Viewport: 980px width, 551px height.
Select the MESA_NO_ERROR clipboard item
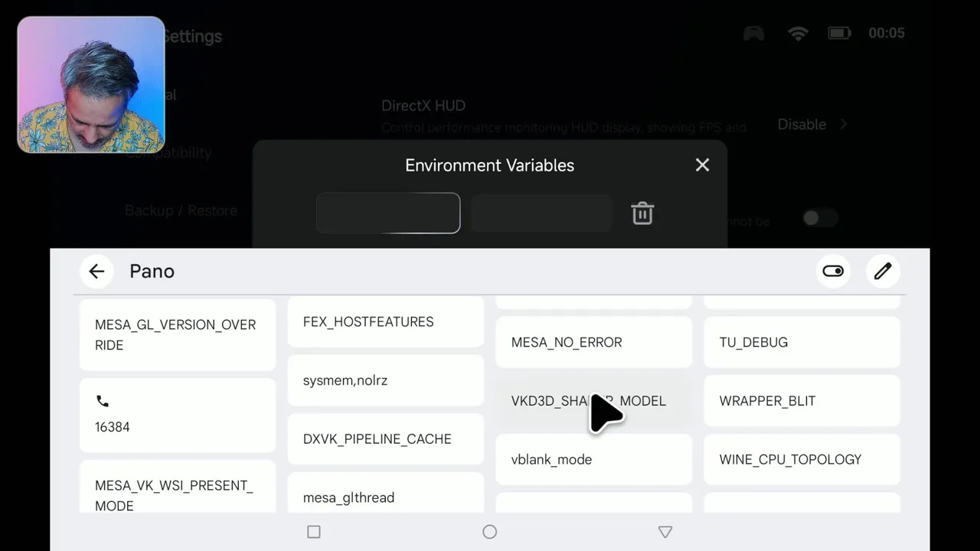tap(593, 342)
